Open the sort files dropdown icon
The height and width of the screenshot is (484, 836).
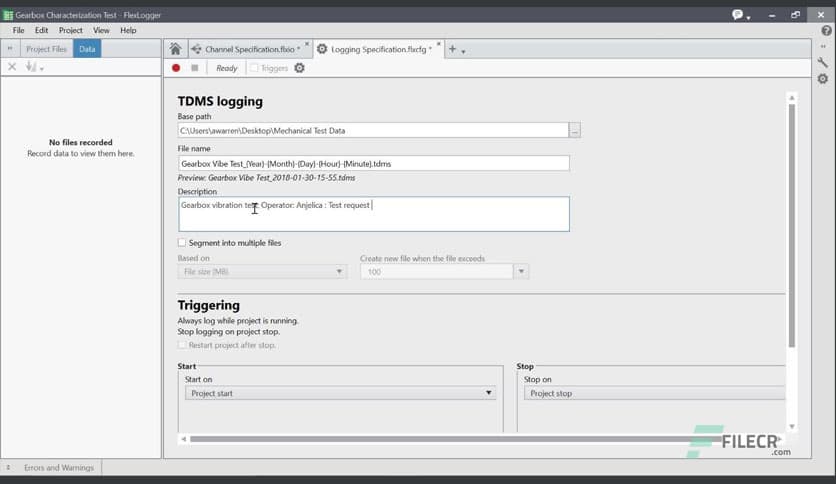(x=34, y=67)
